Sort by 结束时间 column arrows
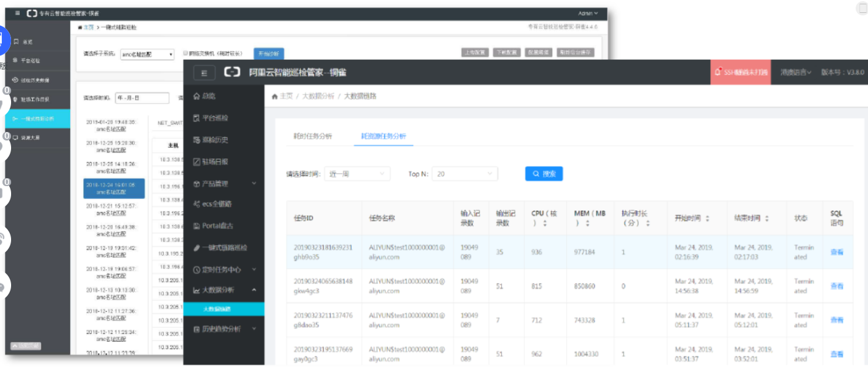The height and width of the screenshot is (379, 868). [767, 218]
